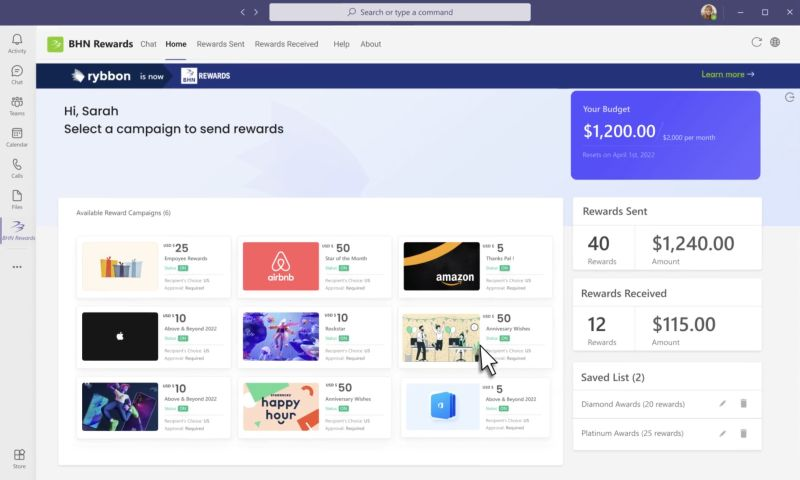Go back with the left arrow in the title bar

pos(242,12)
